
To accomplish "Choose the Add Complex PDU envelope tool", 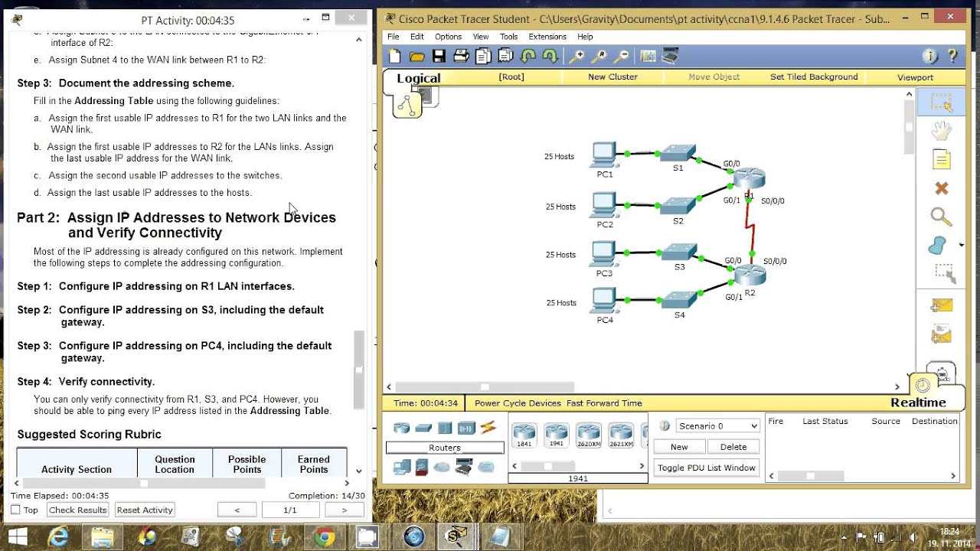I will 941,334.
